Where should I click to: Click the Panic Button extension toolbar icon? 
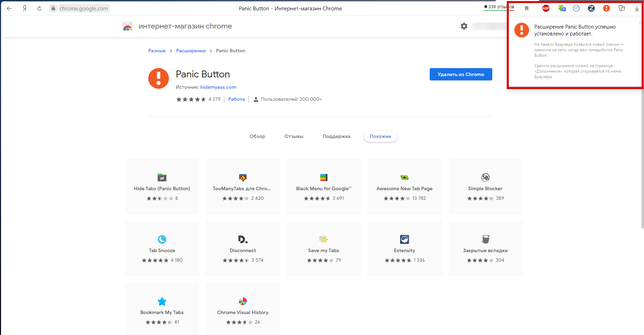pyautogui.click(x=606, y=8)
